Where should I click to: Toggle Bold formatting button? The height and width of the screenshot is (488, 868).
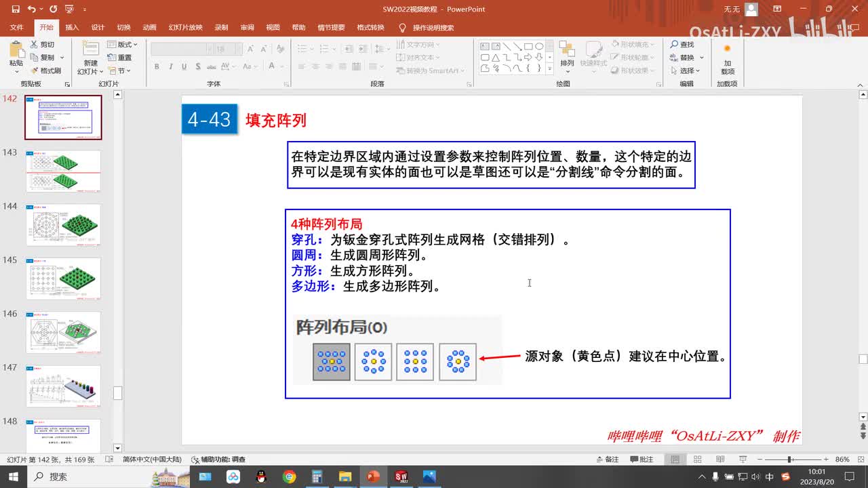[x=157, y=66]
